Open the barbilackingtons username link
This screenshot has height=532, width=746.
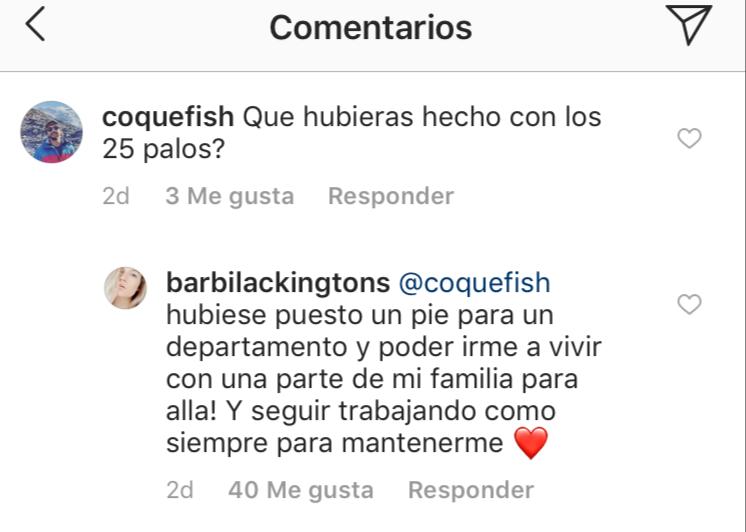[x=278, y=283]
